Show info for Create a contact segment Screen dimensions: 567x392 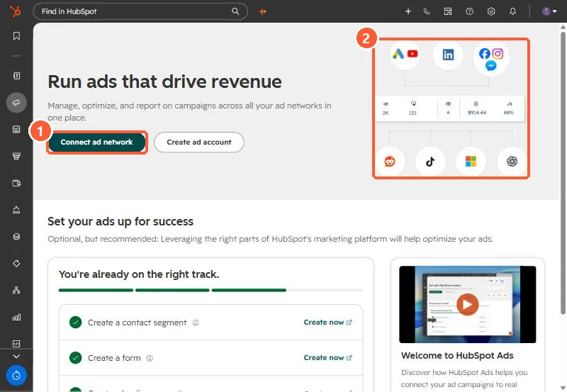[x=196, y=323]
